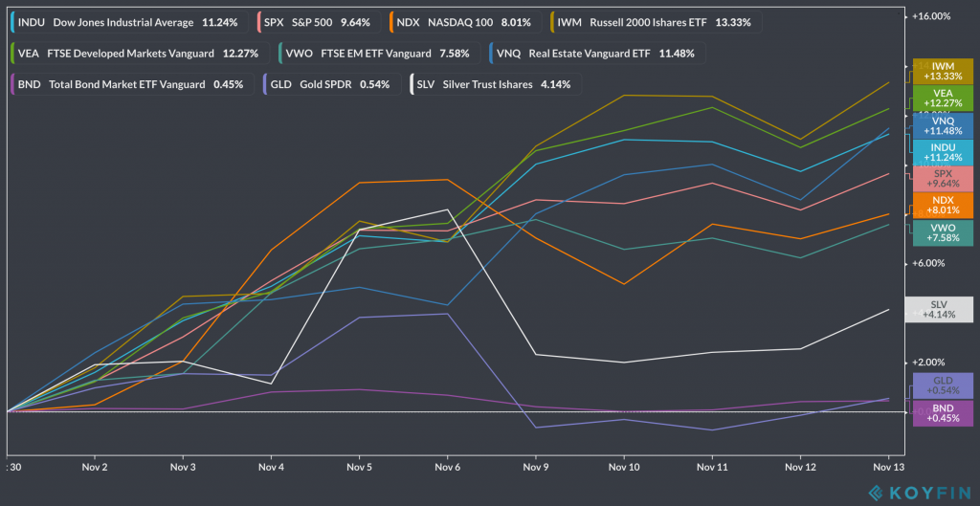Select the BND +0.45% purple axis tag
Image resolution: width=980 pixels, height=506 pixels.
click(x=942, y=413)
